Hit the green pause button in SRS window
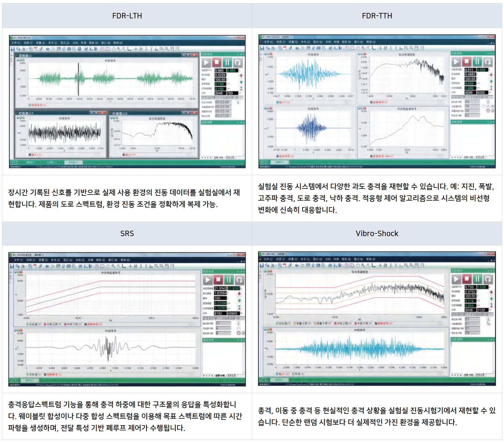Image resolution: width=504 pixels, height=443 pixels. [229, 280]
